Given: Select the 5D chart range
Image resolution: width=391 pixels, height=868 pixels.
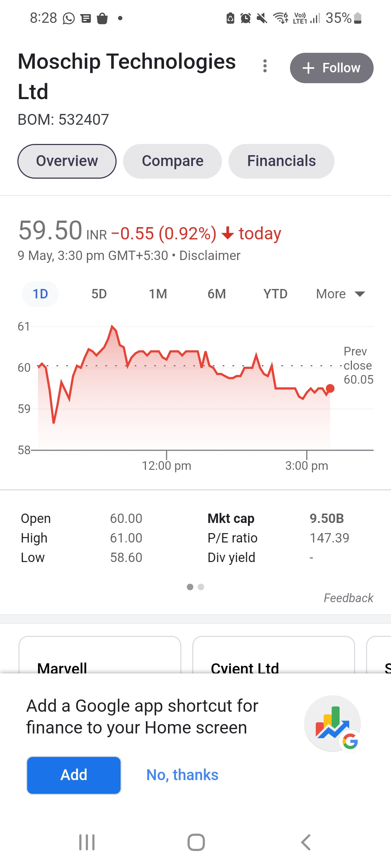Looking at the screenshot, I should 99,294.
